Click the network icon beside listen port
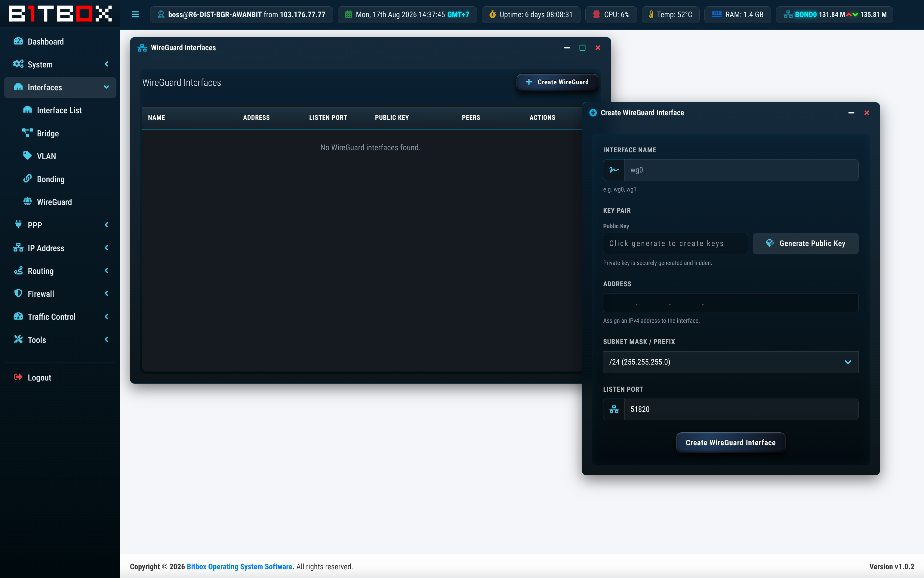The width and height of the screenshot is (924, 578). [614, 409]
